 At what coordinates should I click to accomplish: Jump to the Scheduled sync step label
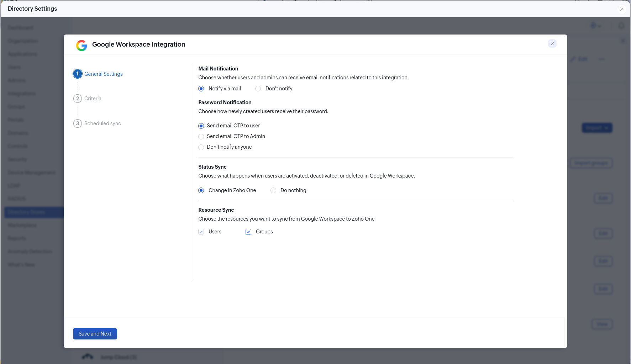pos(102,123)
